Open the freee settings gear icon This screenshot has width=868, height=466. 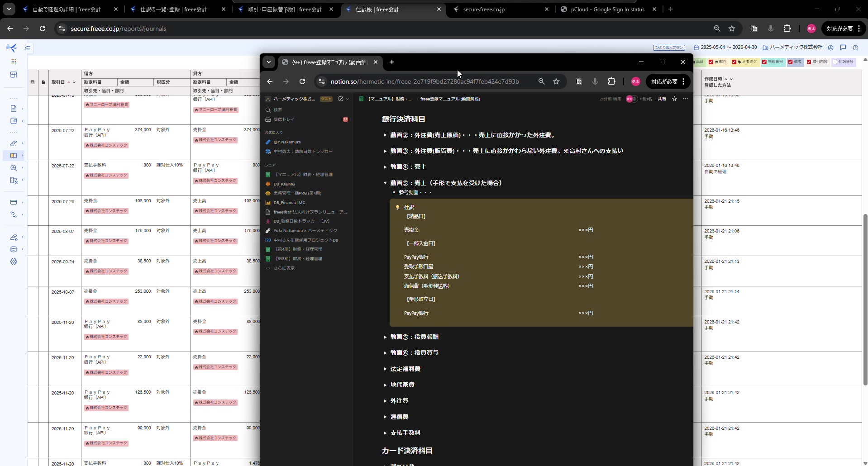point(14,262)
